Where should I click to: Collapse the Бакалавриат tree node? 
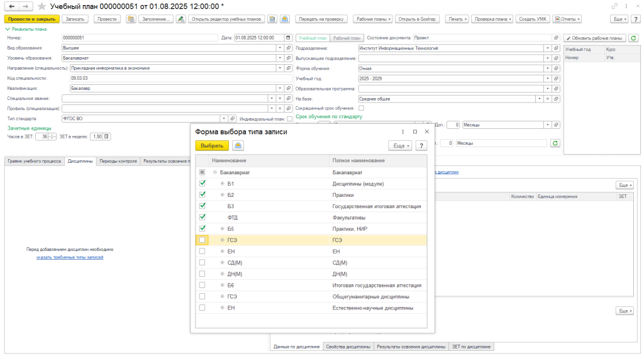pos(214,172)
